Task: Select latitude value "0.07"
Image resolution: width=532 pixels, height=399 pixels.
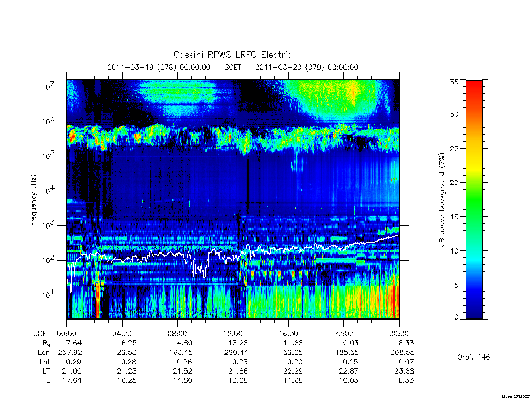Action: [x=406, y=362]
